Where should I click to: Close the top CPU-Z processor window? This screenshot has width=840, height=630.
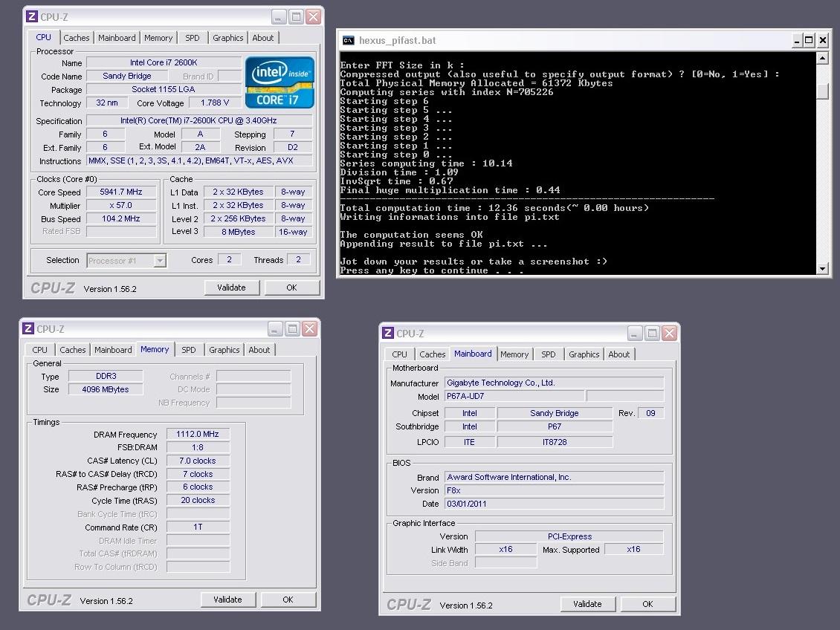point(313,16)
